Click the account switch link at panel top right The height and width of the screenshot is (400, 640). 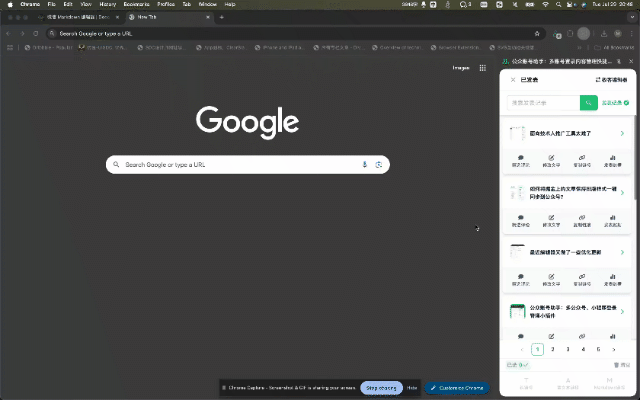[x=611, y=80]
